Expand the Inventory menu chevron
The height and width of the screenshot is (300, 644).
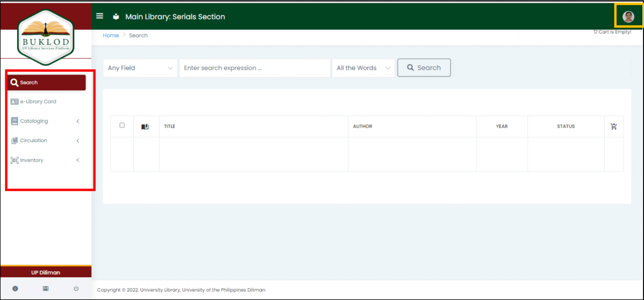78,160
